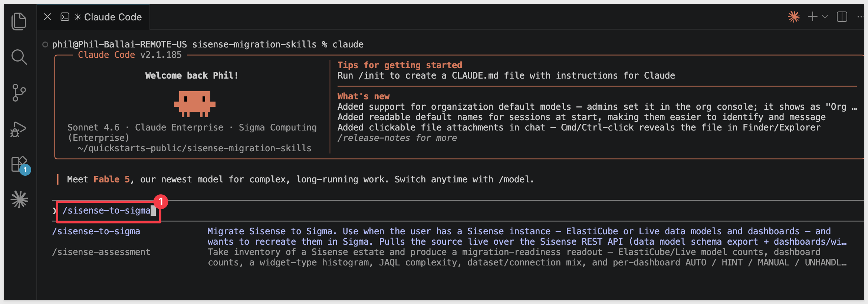
Task: Open the Extensions icon with badge
Action: pyautogui.click(x=20, y=165)
